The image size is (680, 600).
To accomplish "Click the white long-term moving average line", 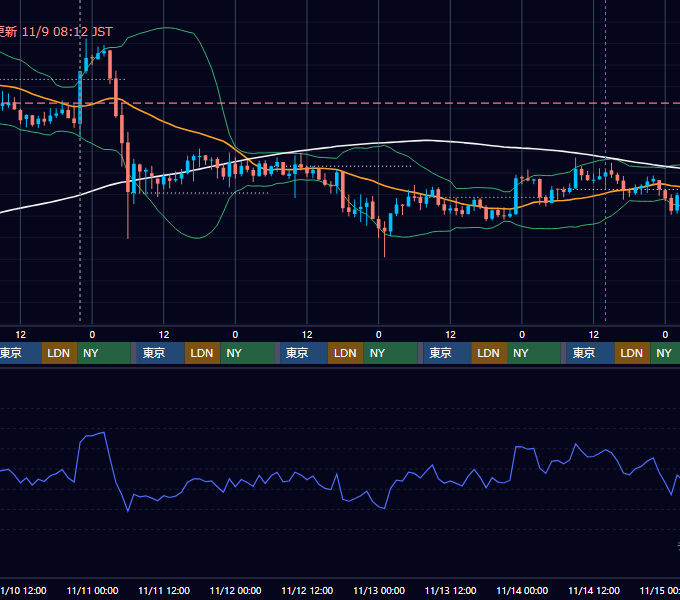I will pyautogui.click(x=425, y=140).
